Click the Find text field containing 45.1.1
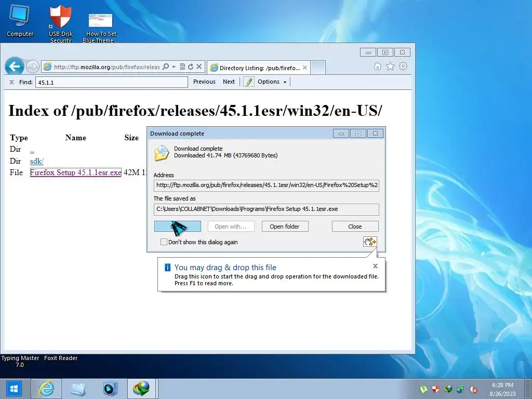This screenshot has width=532, height=399. [x=112, y=82]
